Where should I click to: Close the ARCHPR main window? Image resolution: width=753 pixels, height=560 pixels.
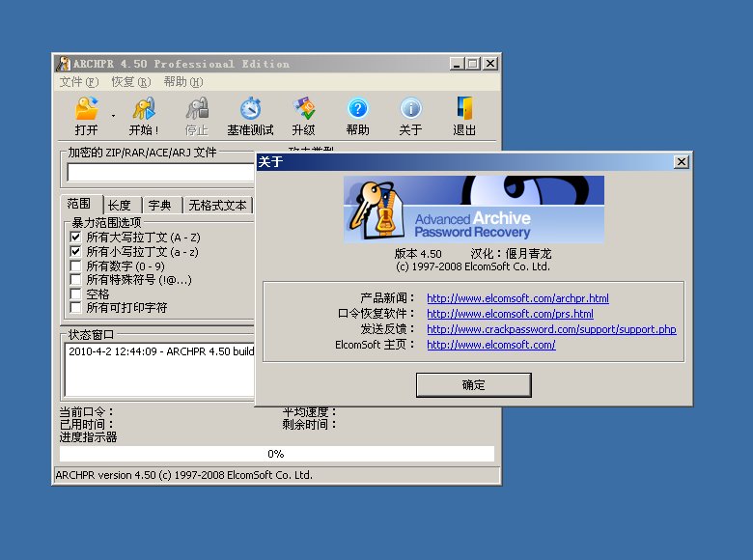coord(490,64)
